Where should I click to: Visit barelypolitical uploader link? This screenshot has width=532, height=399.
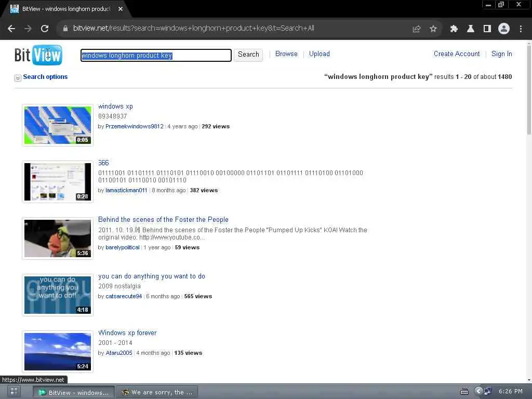tap(123, 248)
